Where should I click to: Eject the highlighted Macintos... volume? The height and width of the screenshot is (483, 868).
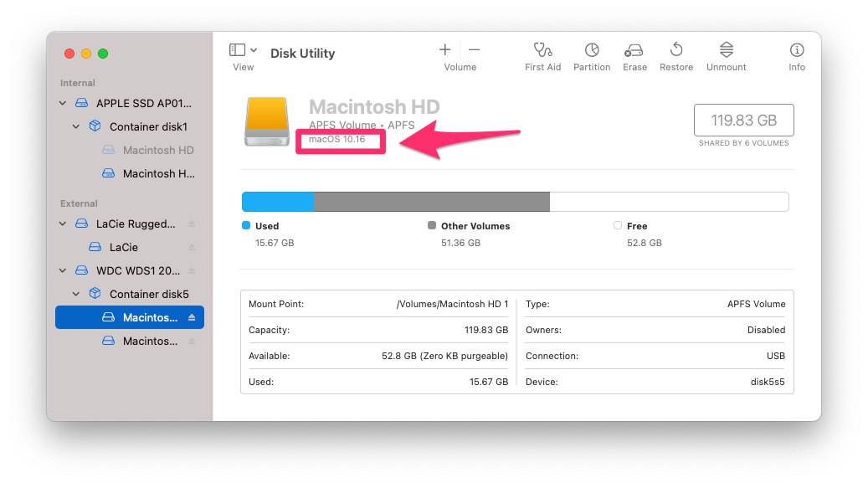[x=192, y=317]
